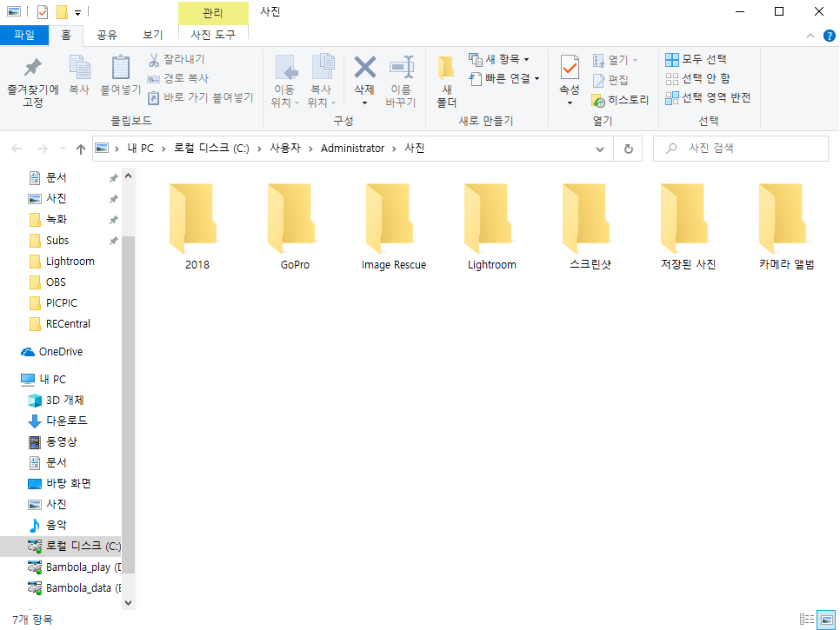Select PICPIC in quick access list
The image size is (840, 630).
pos(54,303)
